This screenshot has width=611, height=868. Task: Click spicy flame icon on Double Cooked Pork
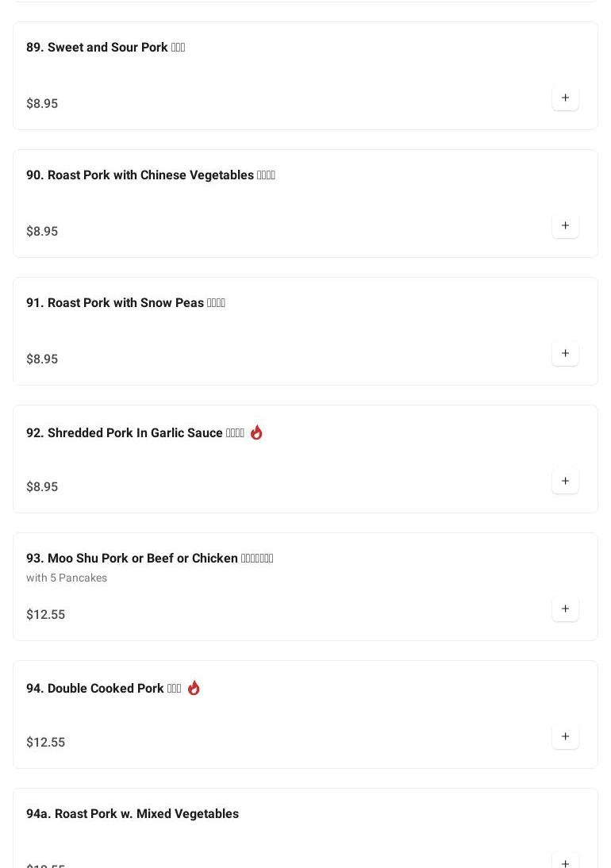click(194, 688)
